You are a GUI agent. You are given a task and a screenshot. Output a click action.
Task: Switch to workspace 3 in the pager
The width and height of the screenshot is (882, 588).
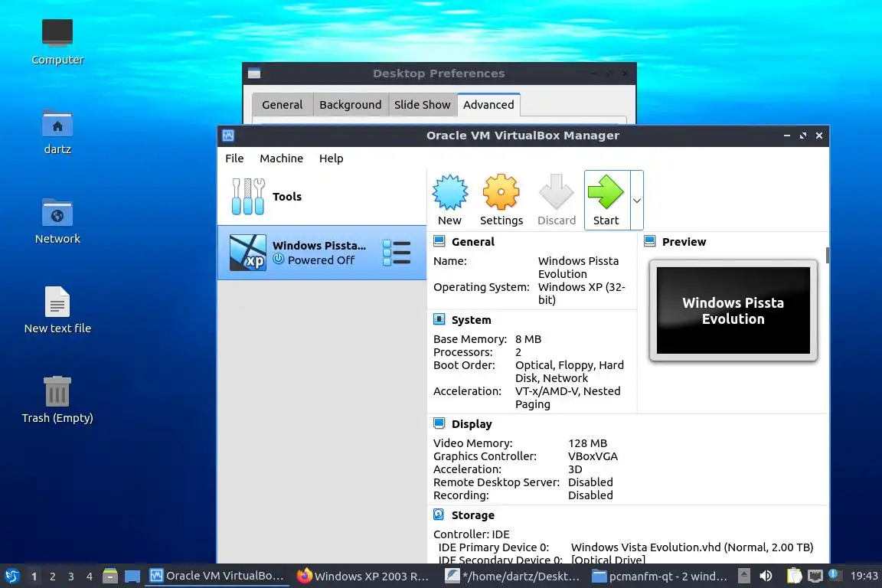point(71,577)
